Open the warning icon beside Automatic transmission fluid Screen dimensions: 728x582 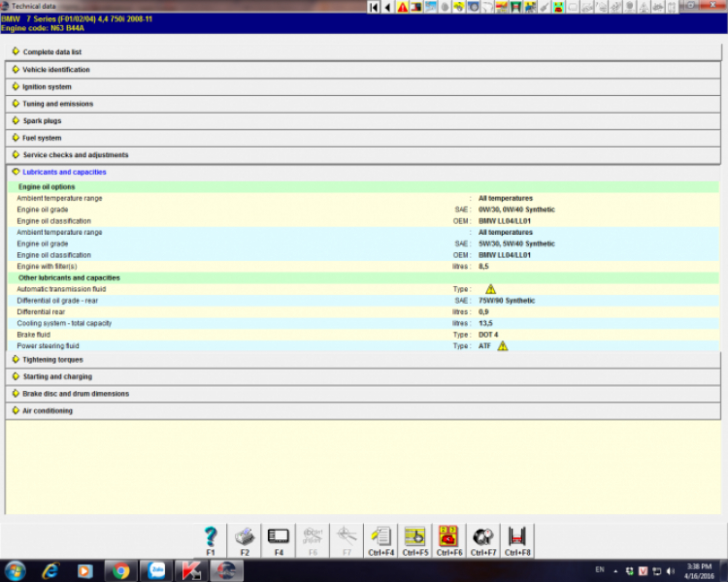click(491, 289)
